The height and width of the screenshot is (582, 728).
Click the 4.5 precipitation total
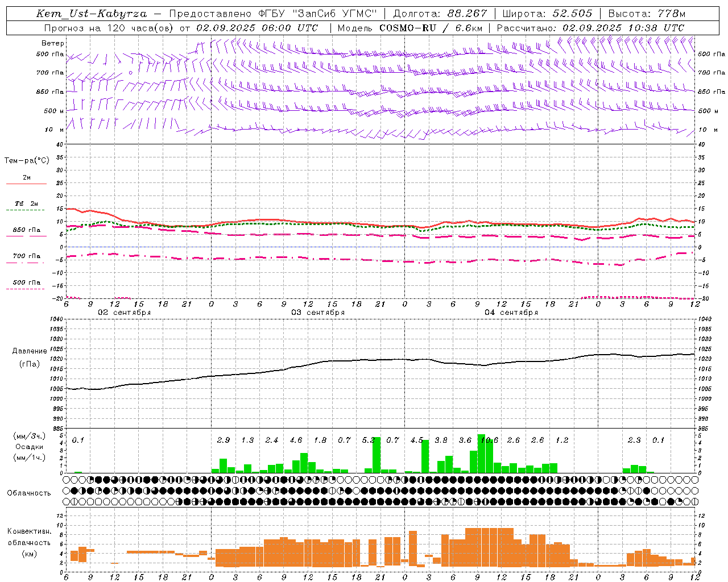(x=417, y=440)
